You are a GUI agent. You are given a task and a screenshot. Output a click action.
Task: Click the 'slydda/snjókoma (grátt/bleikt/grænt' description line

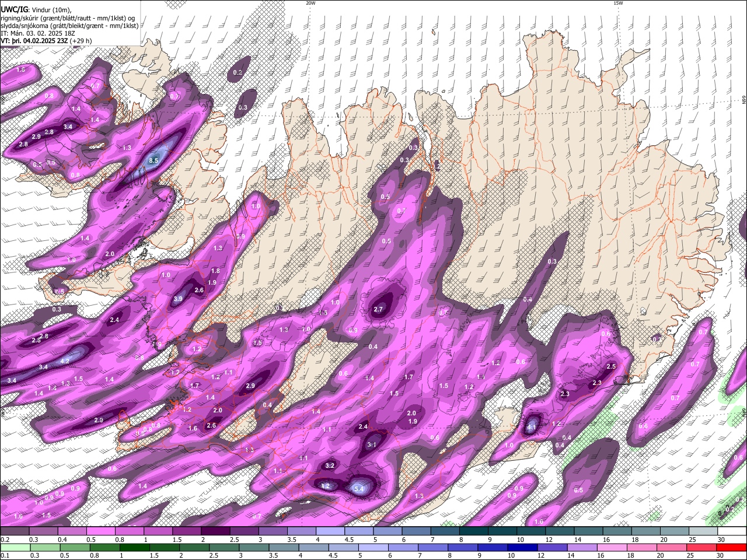69,26
